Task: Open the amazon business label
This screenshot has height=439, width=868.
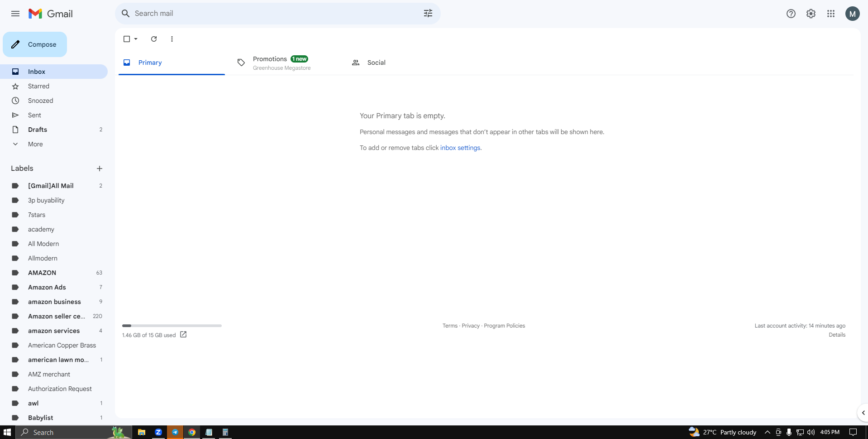Action: 54,302
